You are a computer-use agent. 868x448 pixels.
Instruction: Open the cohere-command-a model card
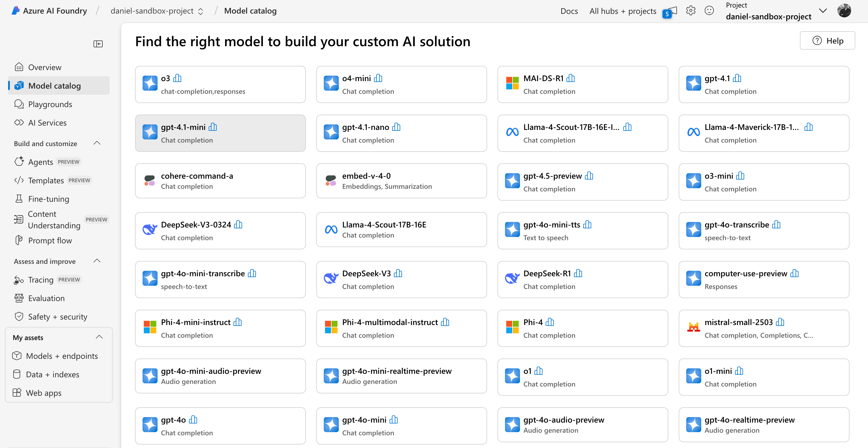[220, 181]
